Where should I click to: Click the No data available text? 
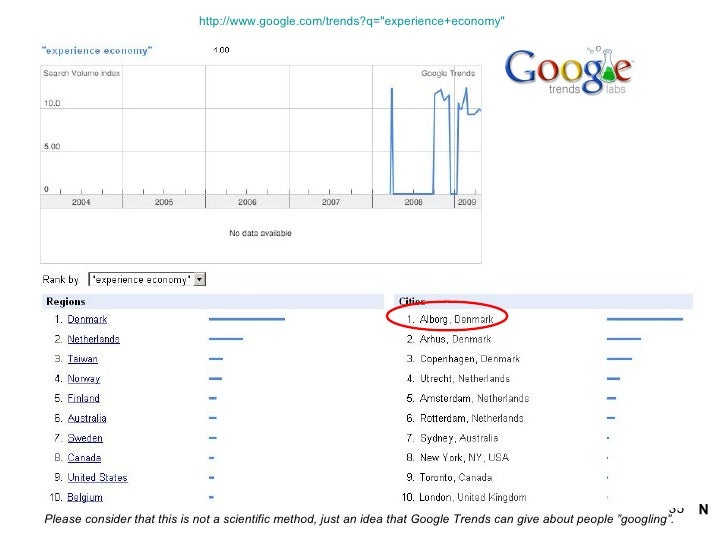coord(260,233)
